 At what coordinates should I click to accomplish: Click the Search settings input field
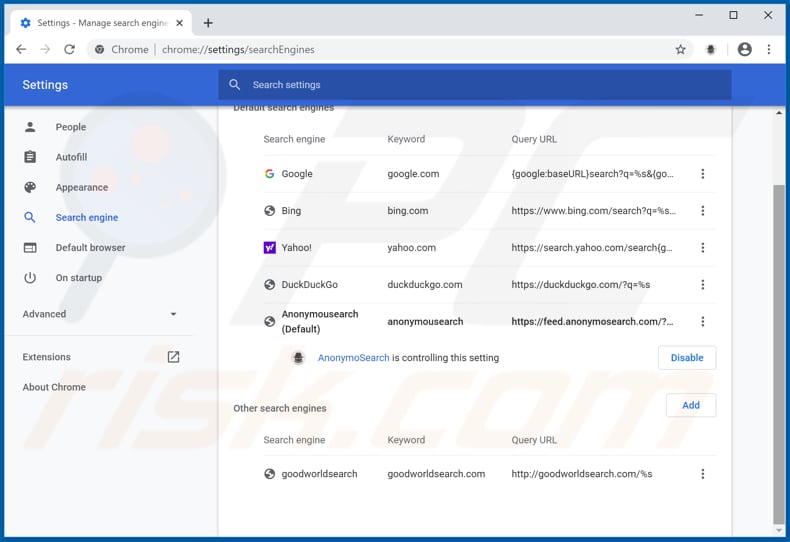pyautogui.click(x=475, y=85)
